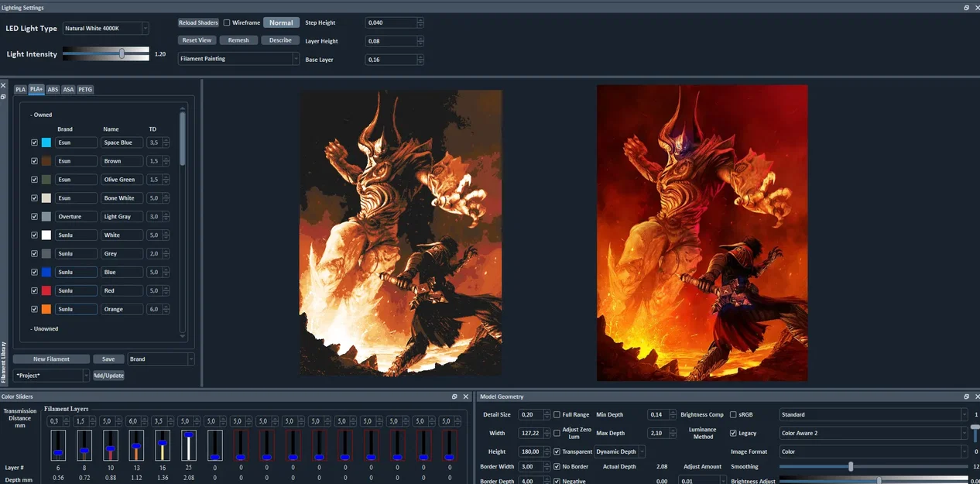Click the Sunlu Grey color swatch
The height and width of the screenshot is (484, 980).
(46, 254)
